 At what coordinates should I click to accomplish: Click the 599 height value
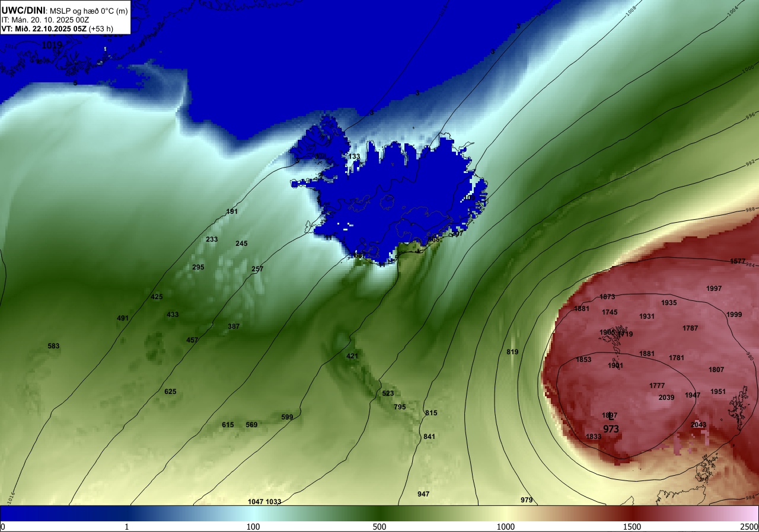287,417
